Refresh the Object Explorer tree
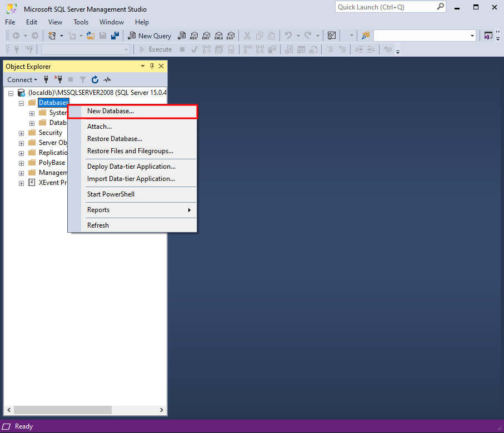The height and width of the screenshot is (433, 504). (x=94, y=79)
